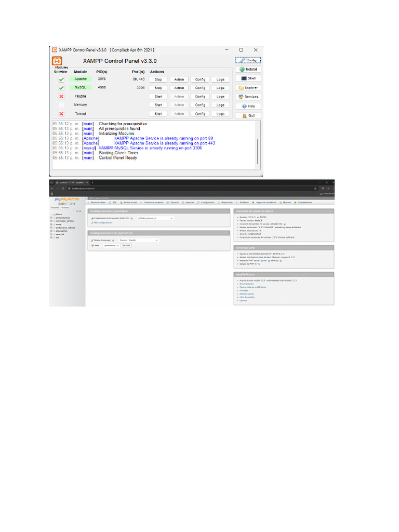Start the Mercury module
Viewport: 399px width, 532px height.
click(x=158, y=105)
